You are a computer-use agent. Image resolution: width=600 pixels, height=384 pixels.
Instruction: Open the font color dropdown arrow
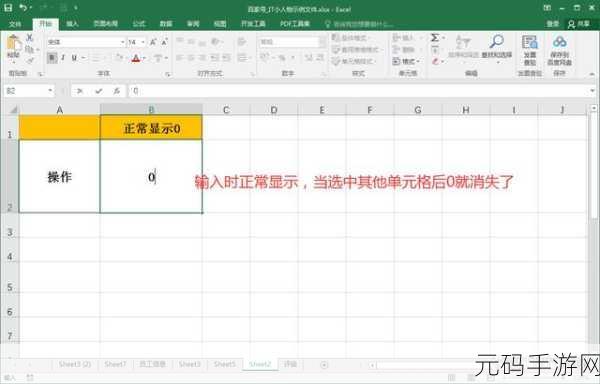click(144, 59)
